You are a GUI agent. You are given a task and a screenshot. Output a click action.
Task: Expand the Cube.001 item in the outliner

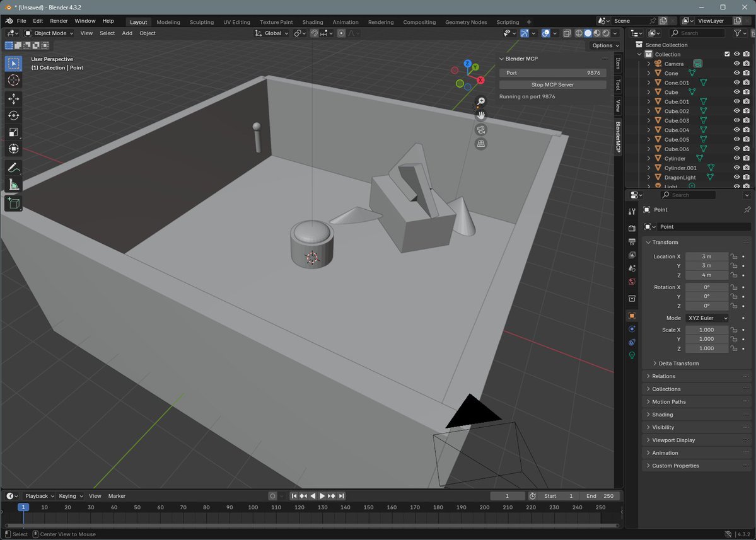[649, 101]
